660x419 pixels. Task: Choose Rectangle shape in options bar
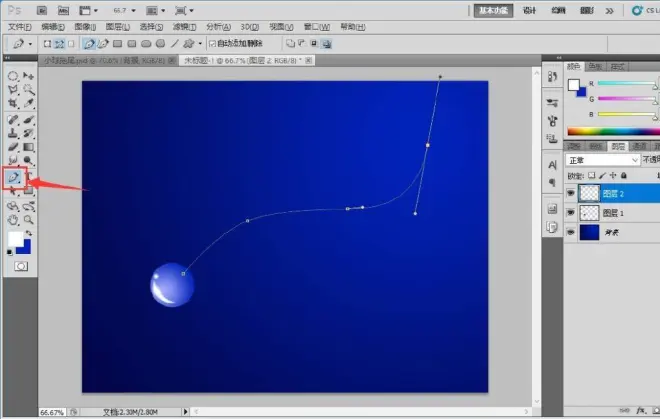point(117,43)
